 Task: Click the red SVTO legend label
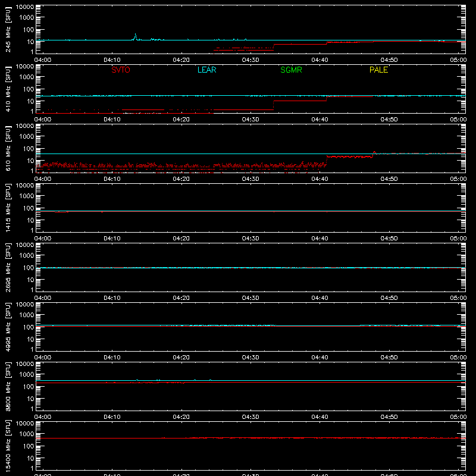[x=121, y=70]
